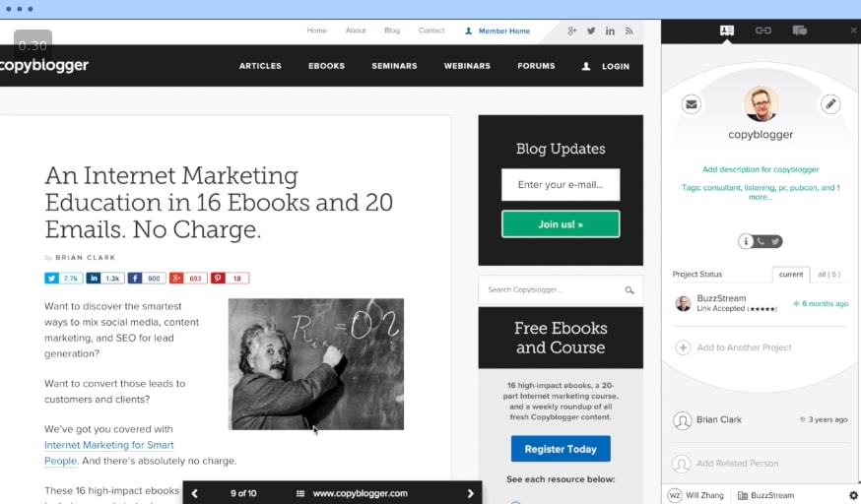Click the About top link

[356, 31]
